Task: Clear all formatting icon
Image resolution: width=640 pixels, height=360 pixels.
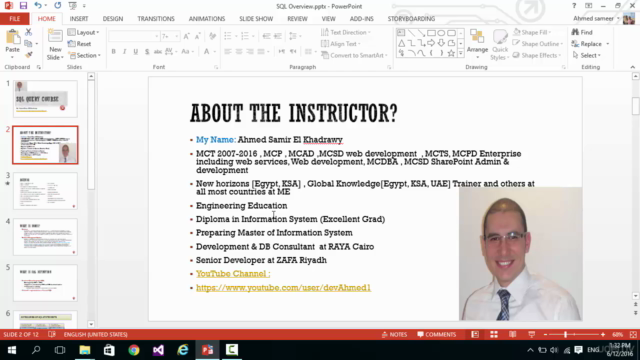Action: 212,36
